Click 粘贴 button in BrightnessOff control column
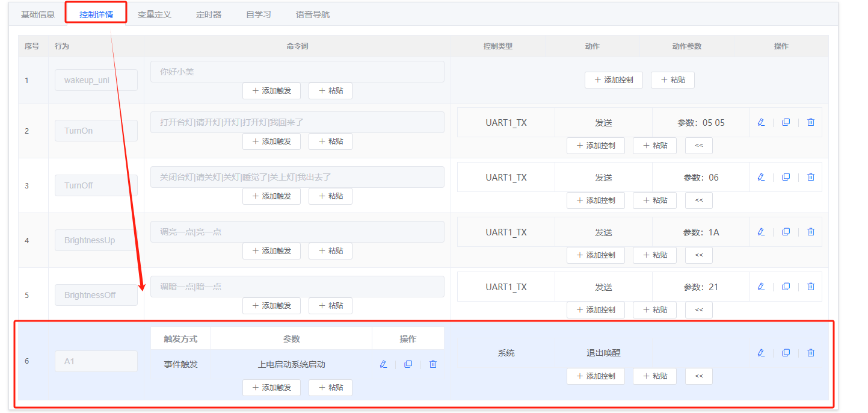This screenshot has width=868, height=413. coord(654,310)
